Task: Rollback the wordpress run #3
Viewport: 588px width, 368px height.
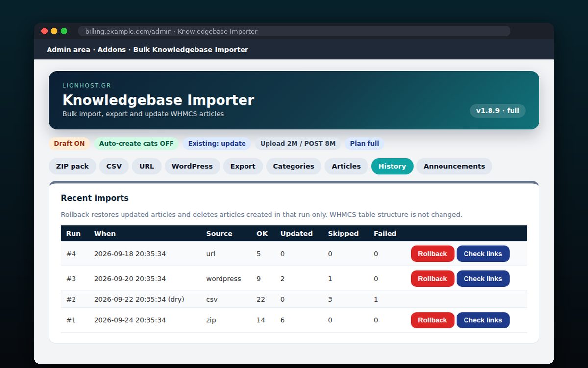Action: coord(433,279)
